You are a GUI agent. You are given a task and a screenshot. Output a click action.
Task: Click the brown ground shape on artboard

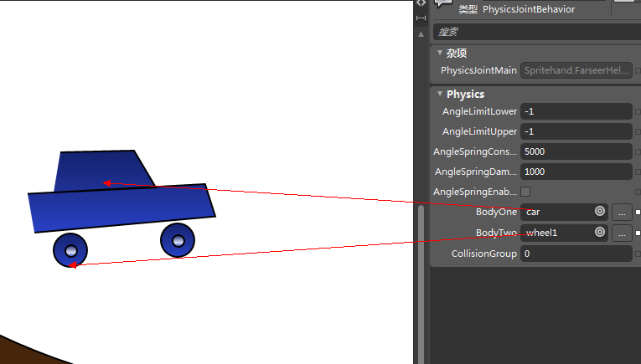pyautogui.click(x=24, y=352)
